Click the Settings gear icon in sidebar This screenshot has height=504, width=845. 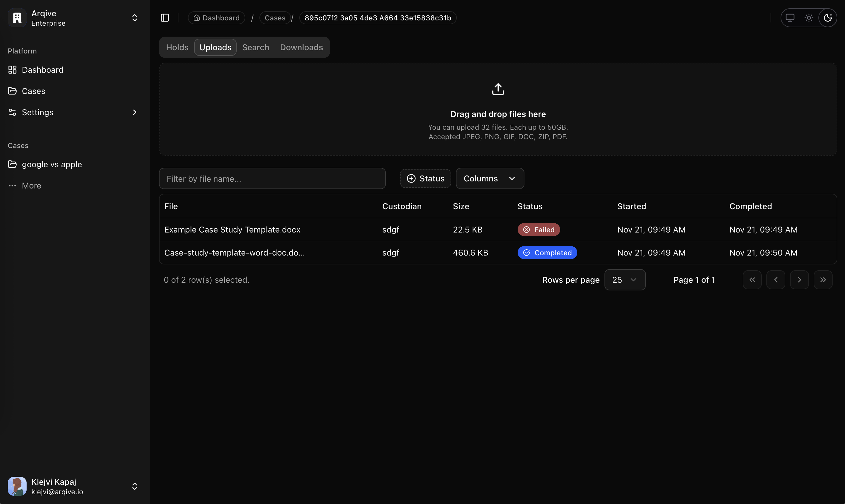tap(13, 112)
